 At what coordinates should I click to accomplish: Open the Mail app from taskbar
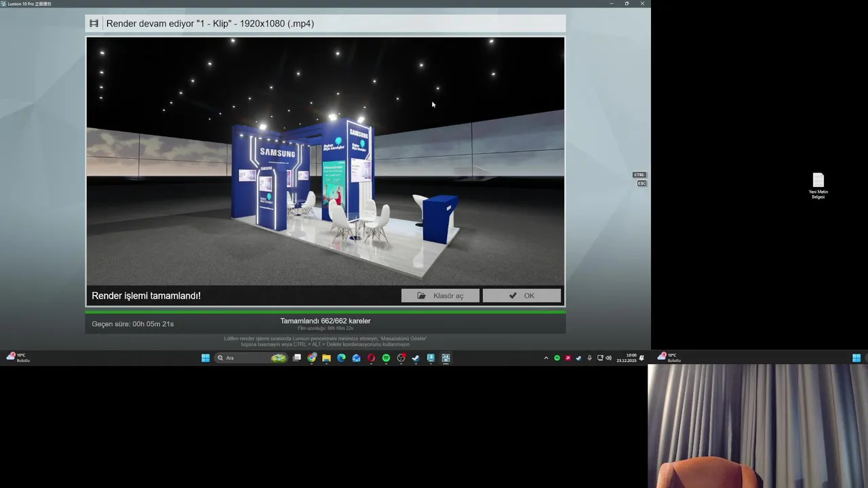point(356,358)
